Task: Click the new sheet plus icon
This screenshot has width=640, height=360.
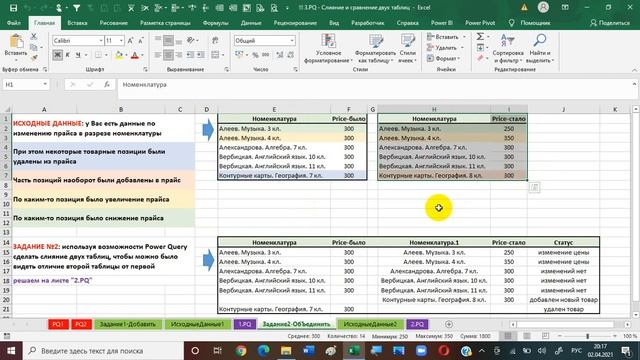Action: click(449, 324)
